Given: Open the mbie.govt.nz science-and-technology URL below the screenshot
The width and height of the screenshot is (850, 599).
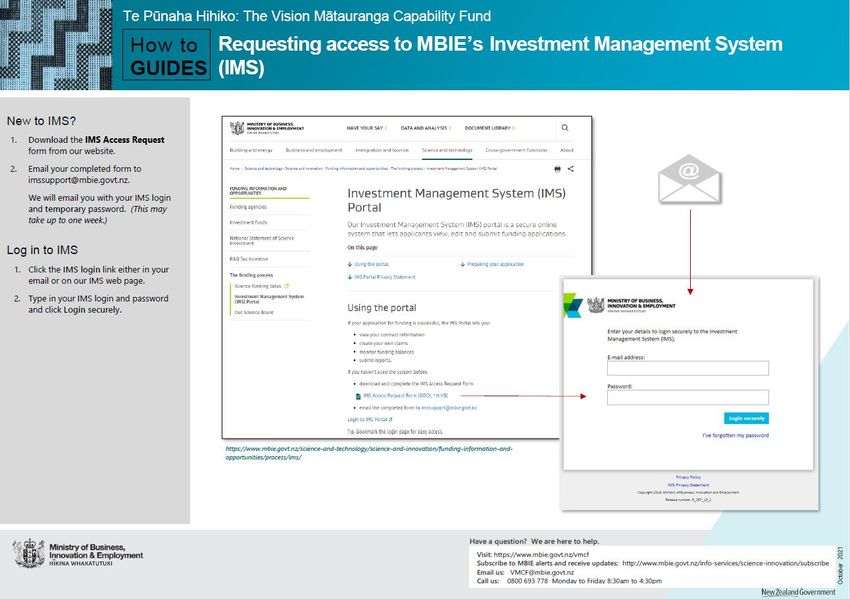Looking at the screenshot, I should (x=369, y=453).
